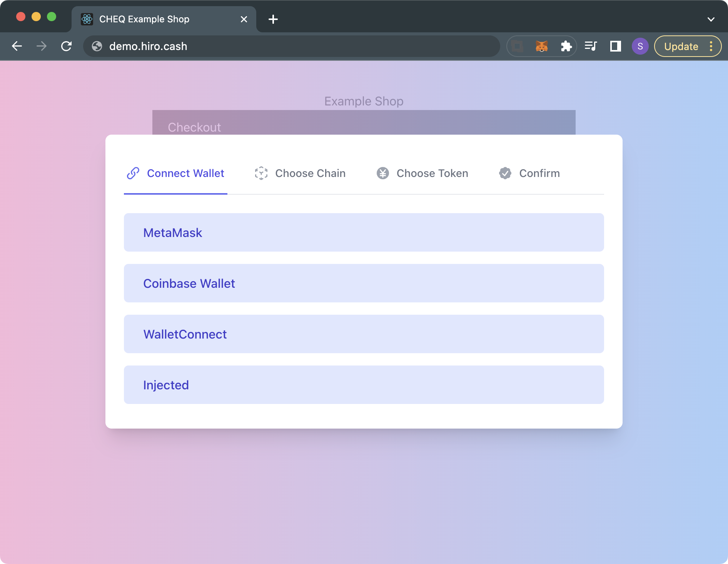The image size is (728, 564).
Task: Open a new tab with plus button
Action: [273, 19]
